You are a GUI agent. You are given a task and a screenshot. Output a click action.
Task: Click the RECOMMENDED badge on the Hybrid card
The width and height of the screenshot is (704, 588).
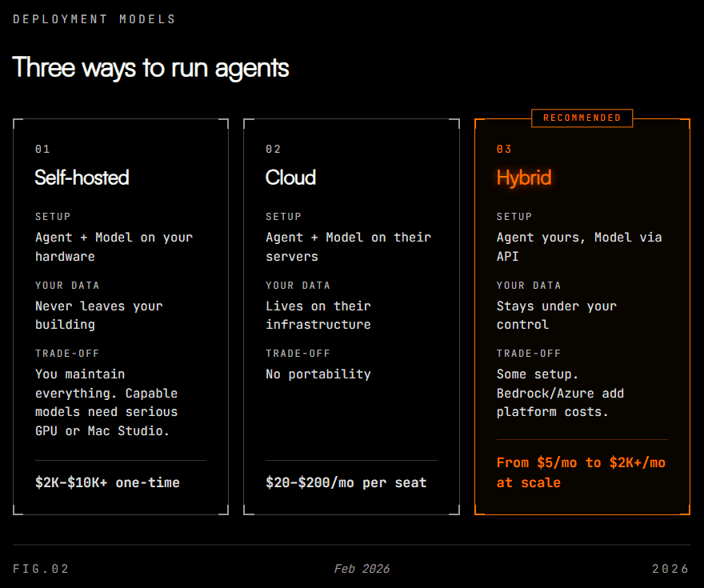coord(582,118)
